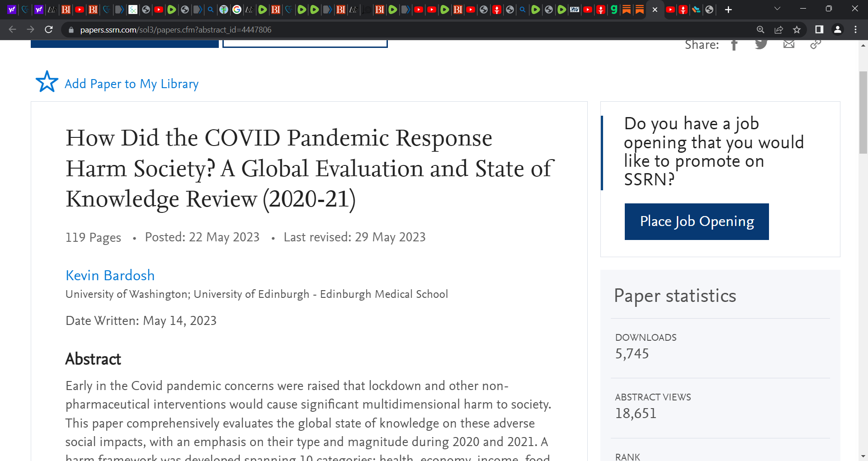Click the abstract views count 18,651

pyautogui.click(x=636, y=413)
